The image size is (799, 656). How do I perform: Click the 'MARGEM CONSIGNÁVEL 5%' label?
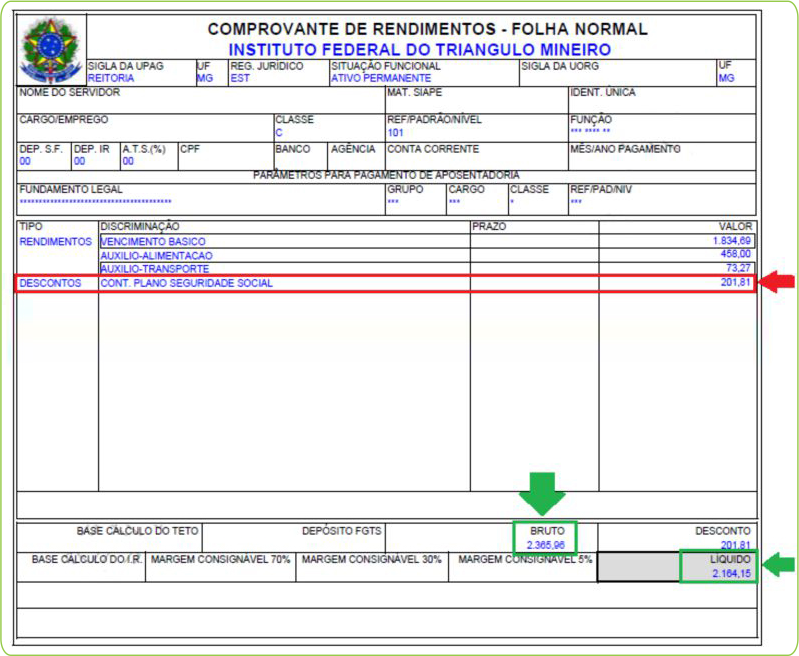coord(525,560)
